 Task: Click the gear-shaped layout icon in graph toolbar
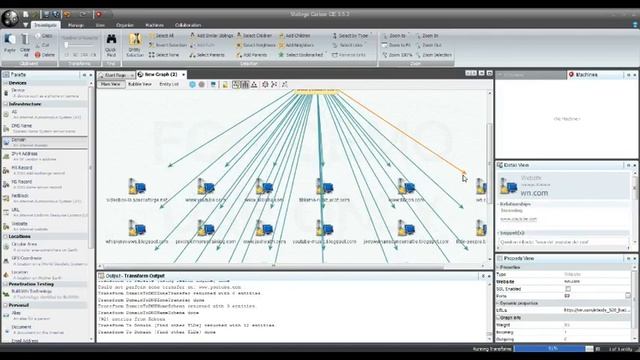(x=265, y=84)
